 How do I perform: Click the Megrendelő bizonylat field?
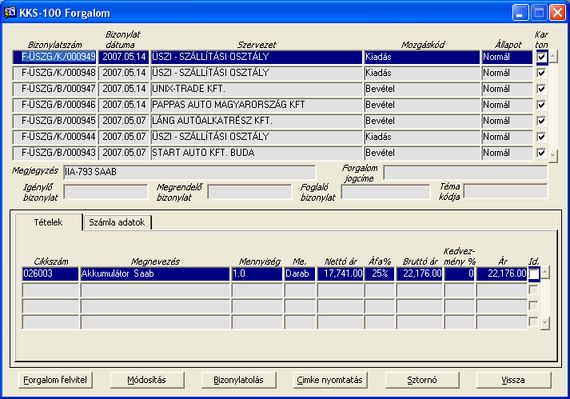pos(249,192)
